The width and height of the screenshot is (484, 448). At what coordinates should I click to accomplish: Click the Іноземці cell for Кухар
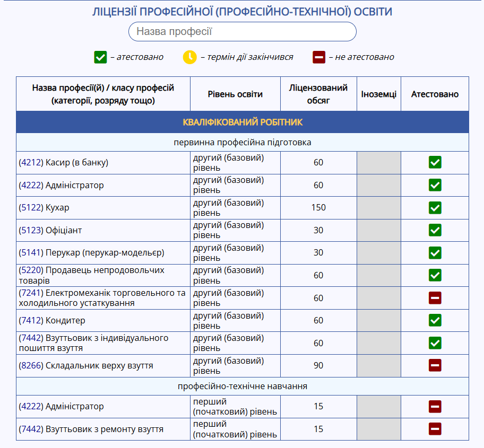pyautogui.click(x=378, y=208)
